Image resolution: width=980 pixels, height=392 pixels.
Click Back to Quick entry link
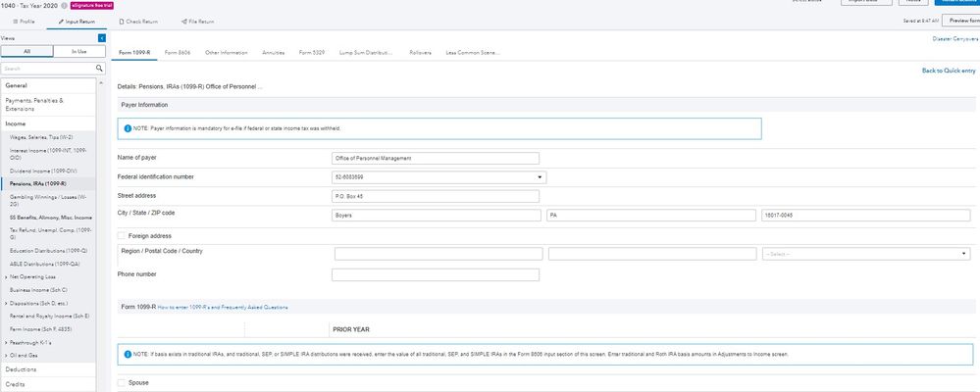click(x=949, y=71)
